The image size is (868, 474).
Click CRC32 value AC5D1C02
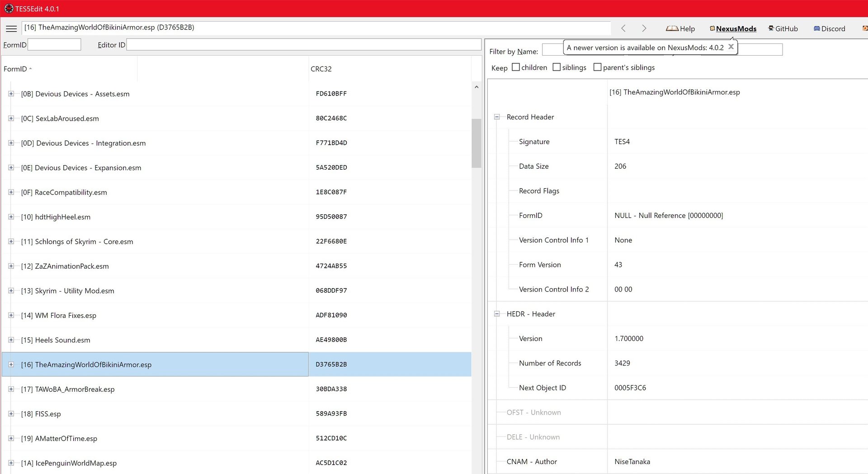click(331, 463)
